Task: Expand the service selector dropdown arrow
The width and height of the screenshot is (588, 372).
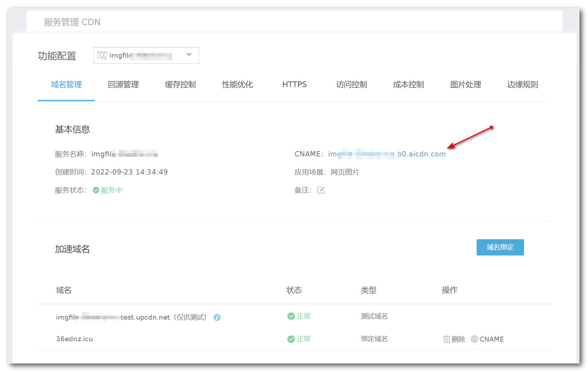Action: pos(189,55)
